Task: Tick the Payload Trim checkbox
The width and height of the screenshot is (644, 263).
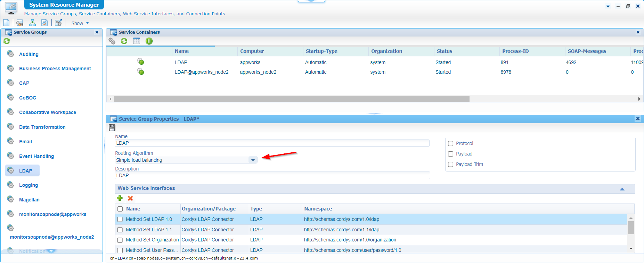Action: click(451, 164)
